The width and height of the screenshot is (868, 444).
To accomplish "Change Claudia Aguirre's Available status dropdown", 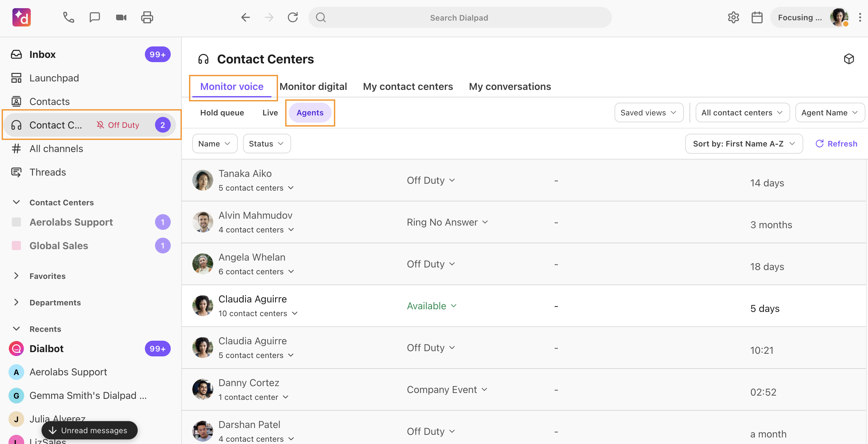I will click(x=432, y=306).
